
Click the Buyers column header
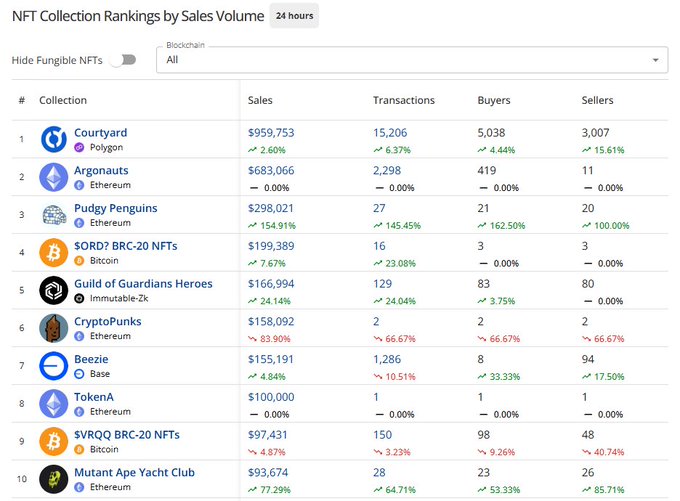tap(494, 100)
